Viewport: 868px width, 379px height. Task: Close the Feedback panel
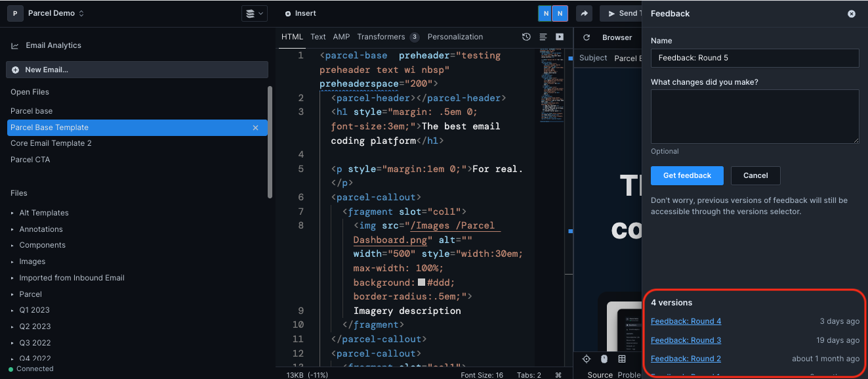852,13
